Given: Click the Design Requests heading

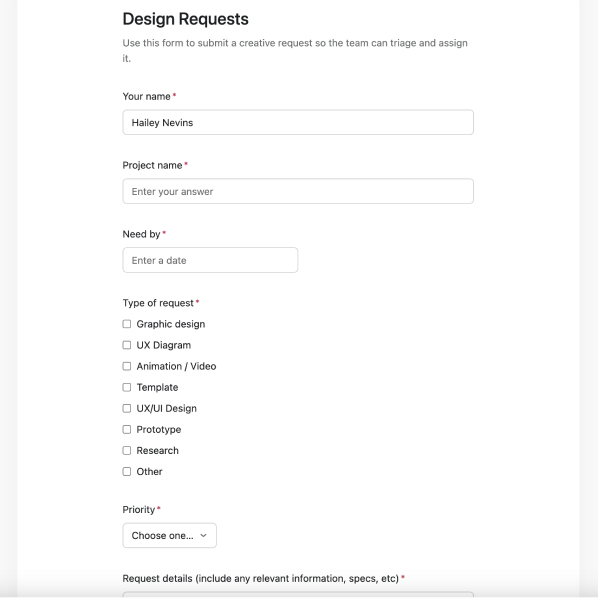Looking at the screenshot, I should (185, 19).
